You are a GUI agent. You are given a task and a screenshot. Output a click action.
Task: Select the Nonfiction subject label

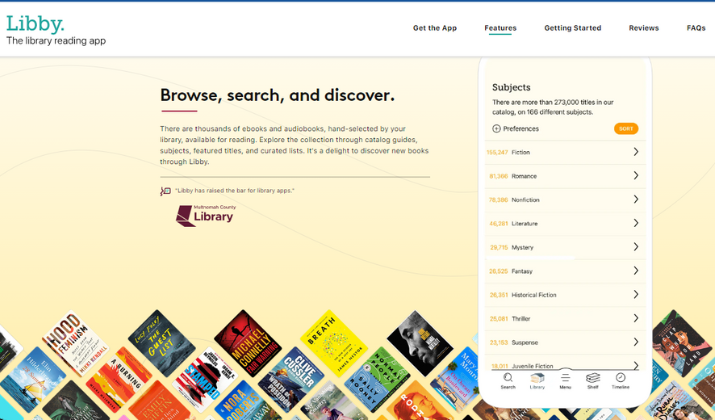click(x=525, y=200)
